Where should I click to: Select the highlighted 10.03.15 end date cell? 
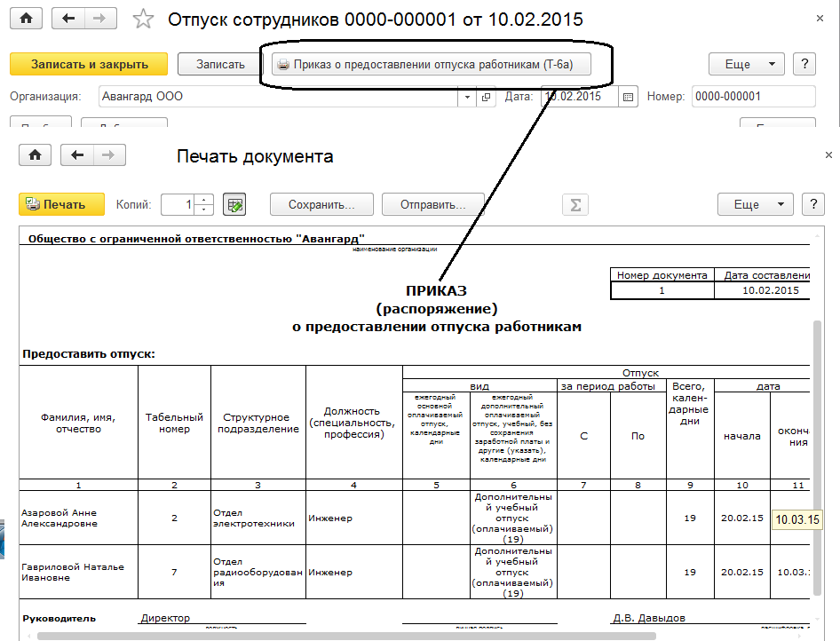(x=797, y=519)
